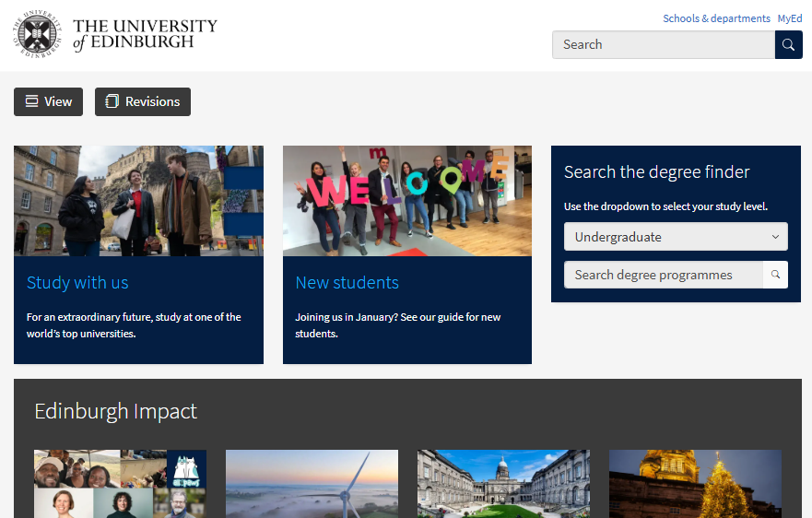This screenshot has height=518, width=812.
Task: Click the collage of people thumbnail
Action: pos(120,484)
